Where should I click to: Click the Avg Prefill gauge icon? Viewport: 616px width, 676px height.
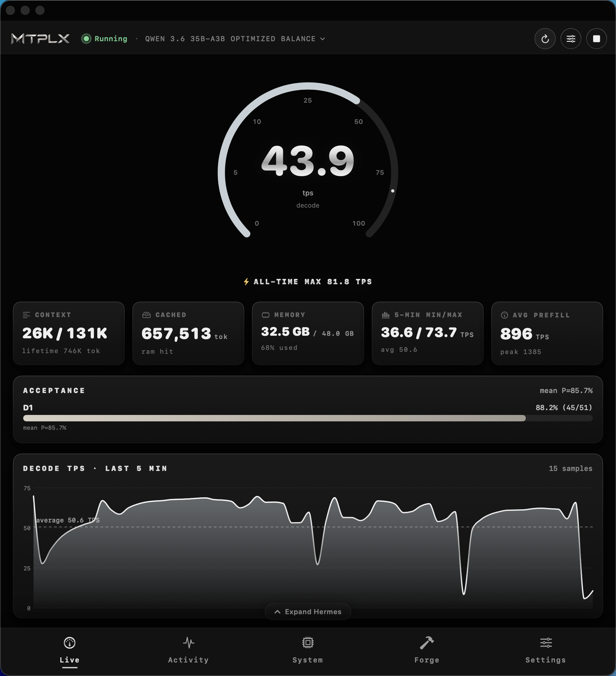pos(504,315)
